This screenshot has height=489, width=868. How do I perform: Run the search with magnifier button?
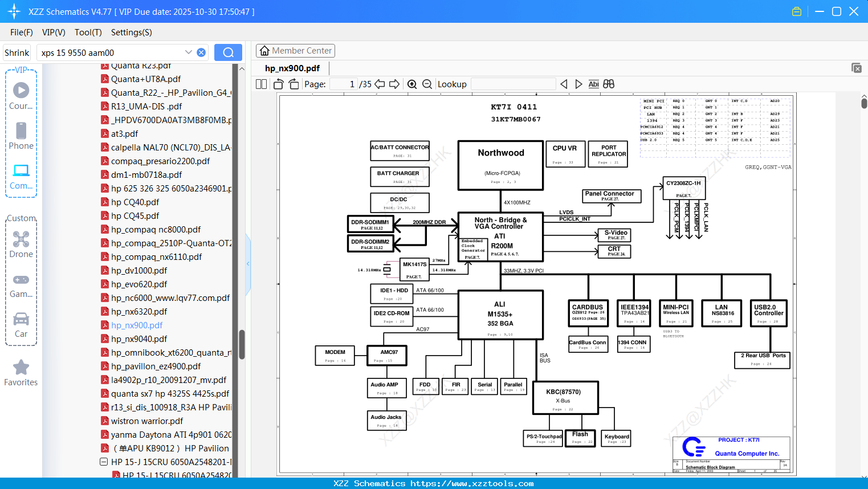click(x=228, y=52)
